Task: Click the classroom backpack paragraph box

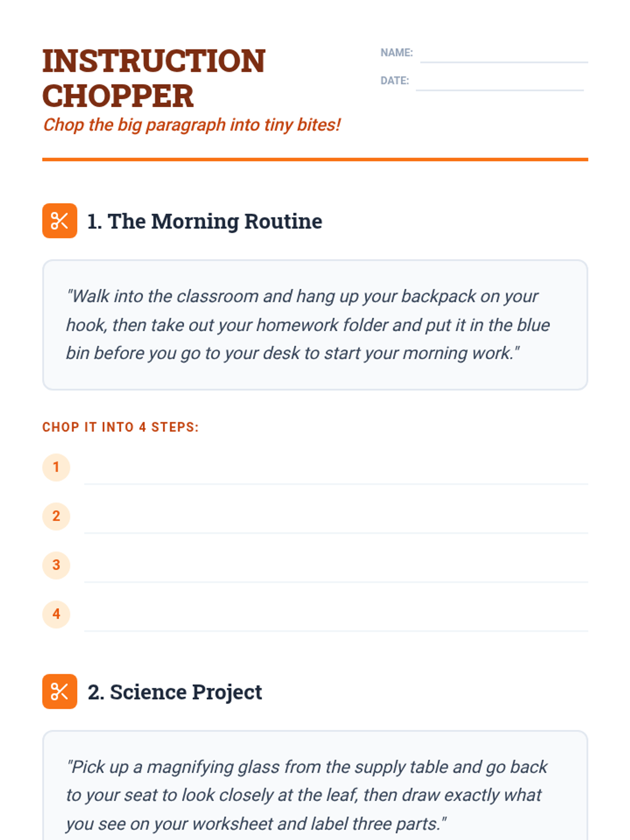Action: click(x=315, y=325)
